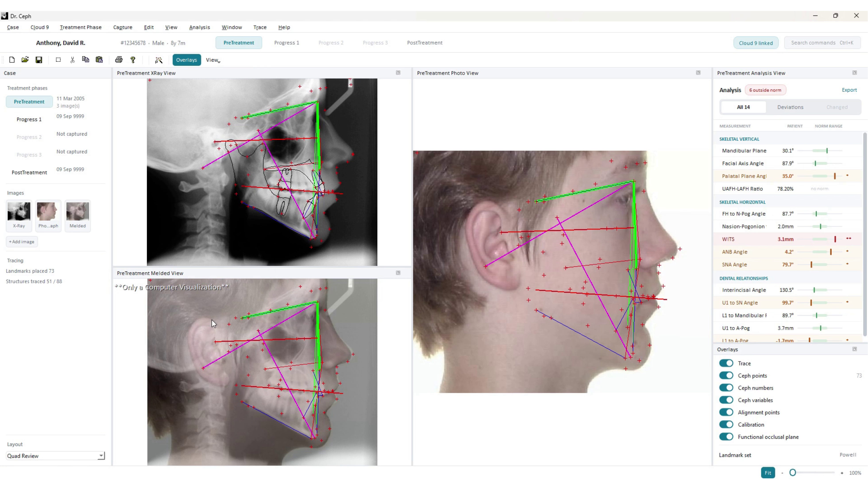Open the Trace menu

coord(260,27)
